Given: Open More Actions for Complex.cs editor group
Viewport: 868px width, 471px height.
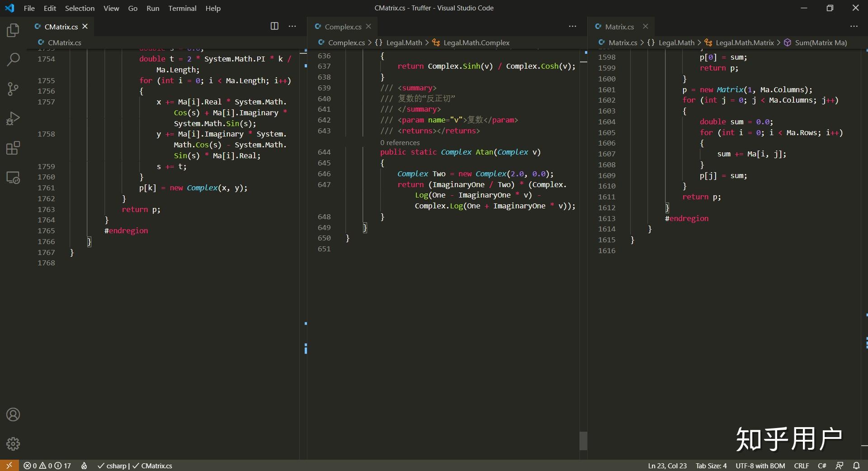Looking at the screenshot, I should pos(572,26).
